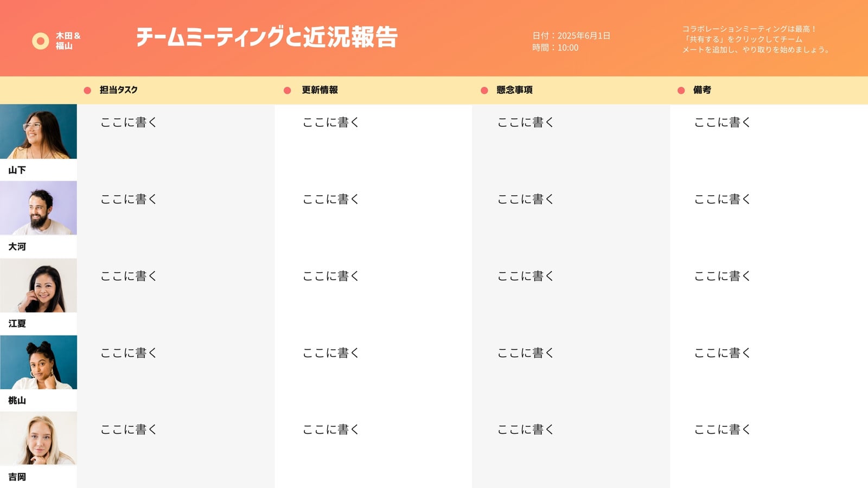868x488 pixels.
Task: Select the 江夏 profile photo
Action: pos(39,285)
